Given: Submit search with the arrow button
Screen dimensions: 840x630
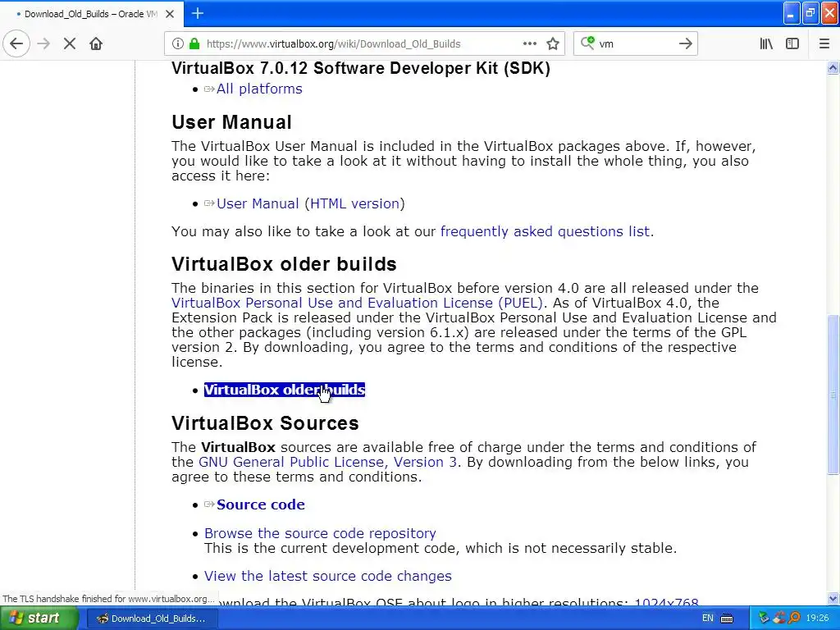Looking at the screenshot, I should 685,44.
